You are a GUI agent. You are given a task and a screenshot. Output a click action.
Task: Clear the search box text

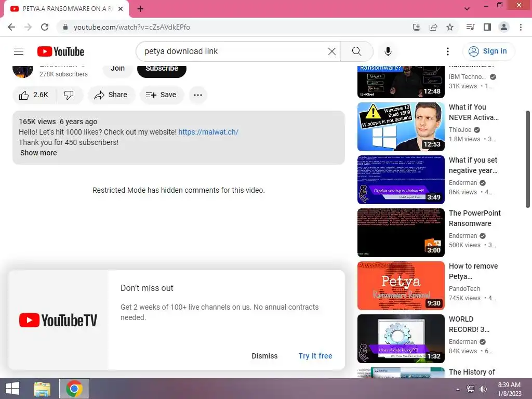[332, 51]
